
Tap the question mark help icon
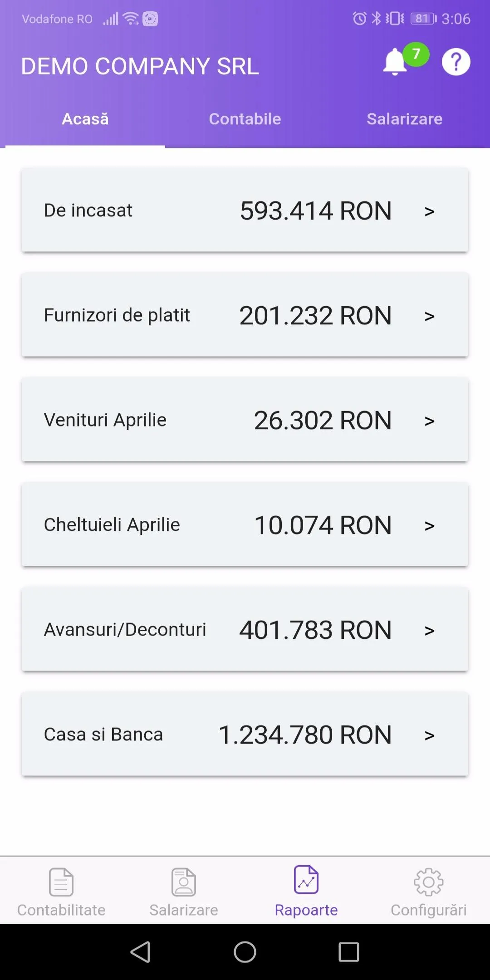[456, 62]
